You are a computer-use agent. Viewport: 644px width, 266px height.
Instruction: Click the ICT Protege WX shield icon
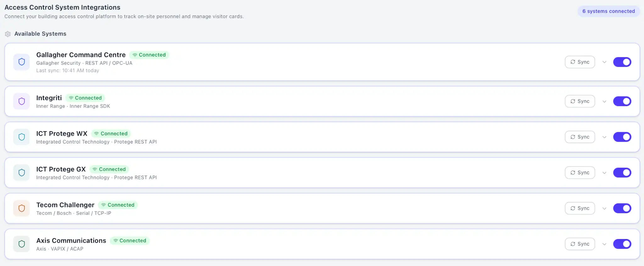click(x=22, y=137)
